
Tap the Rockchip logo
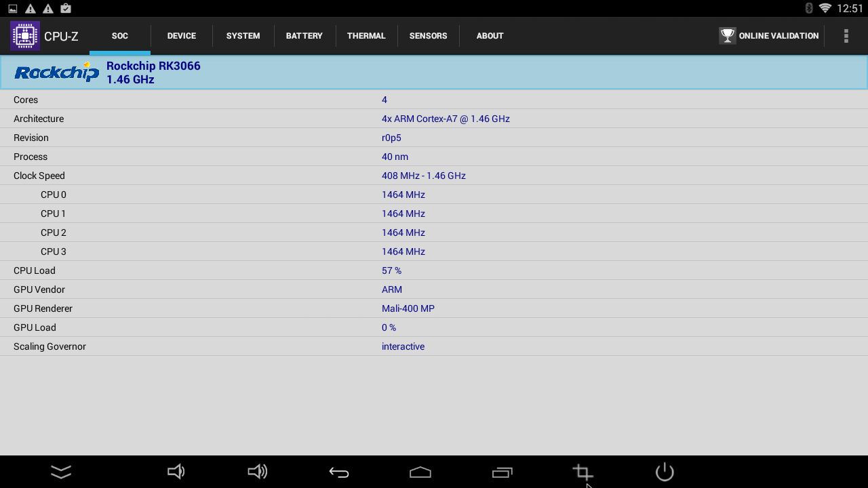pos(57,72)
